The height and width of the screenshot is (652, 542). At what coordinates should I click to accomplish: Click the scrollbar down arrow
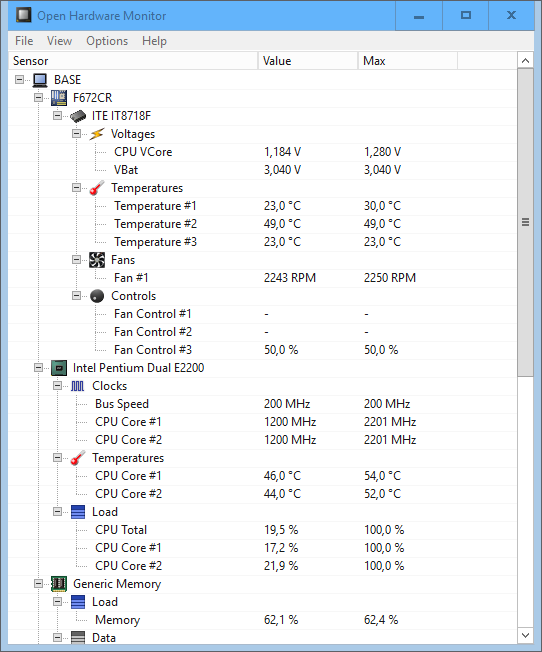(525, 635)
